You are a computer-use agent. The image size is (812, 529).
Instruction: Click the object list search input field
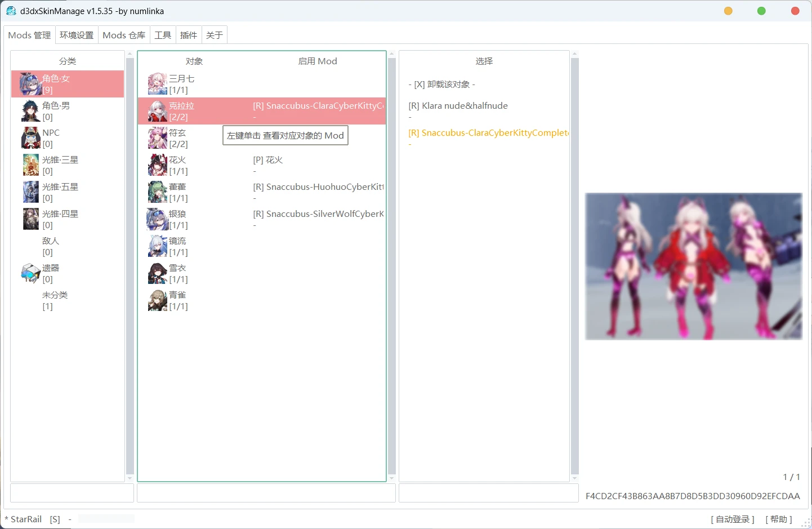click(266, 493)
